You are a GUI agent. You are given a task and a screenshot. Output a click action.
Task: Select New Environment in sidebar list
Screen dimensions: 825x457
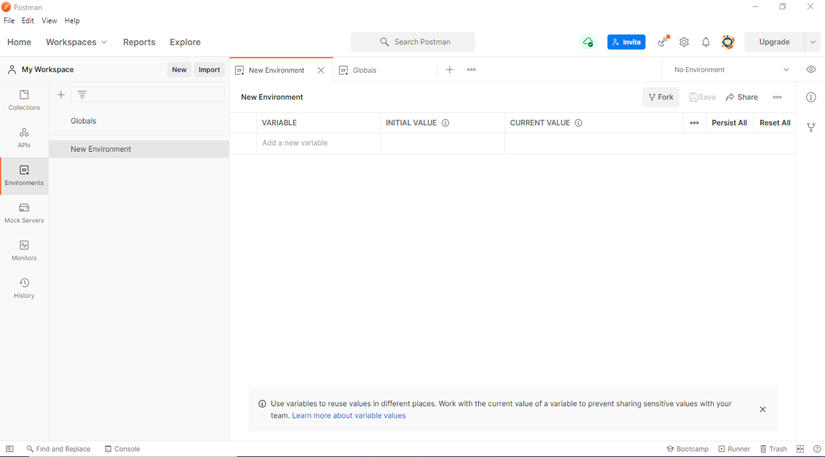point(139,149)
